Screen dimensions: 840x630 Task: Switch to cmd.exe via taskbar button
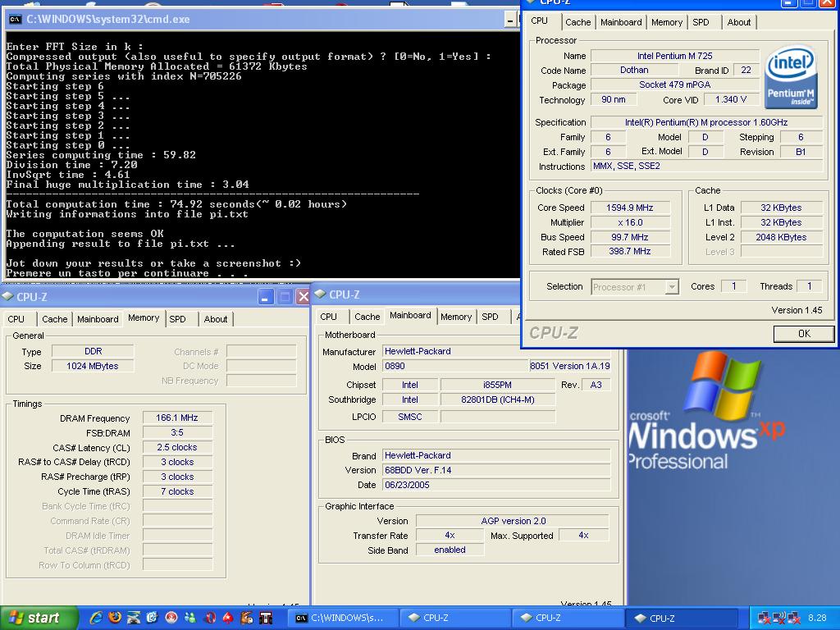click(342, 619)
